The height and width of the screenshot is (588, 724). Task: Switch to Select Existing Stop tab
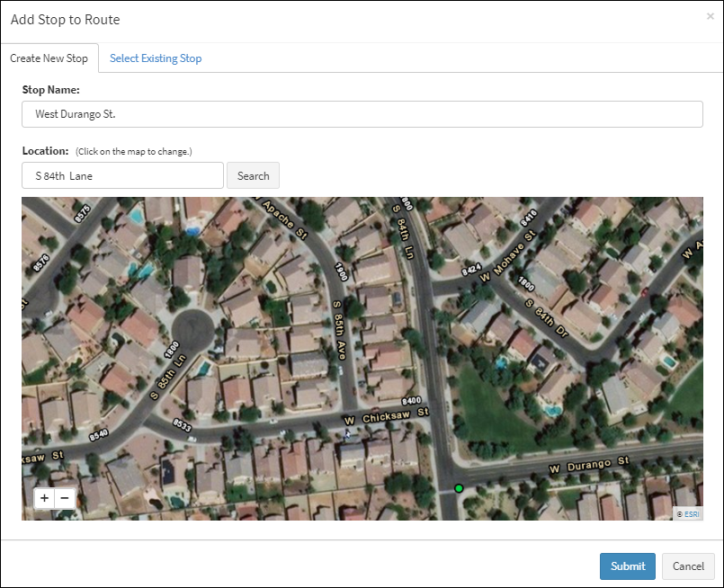point(156,58)
